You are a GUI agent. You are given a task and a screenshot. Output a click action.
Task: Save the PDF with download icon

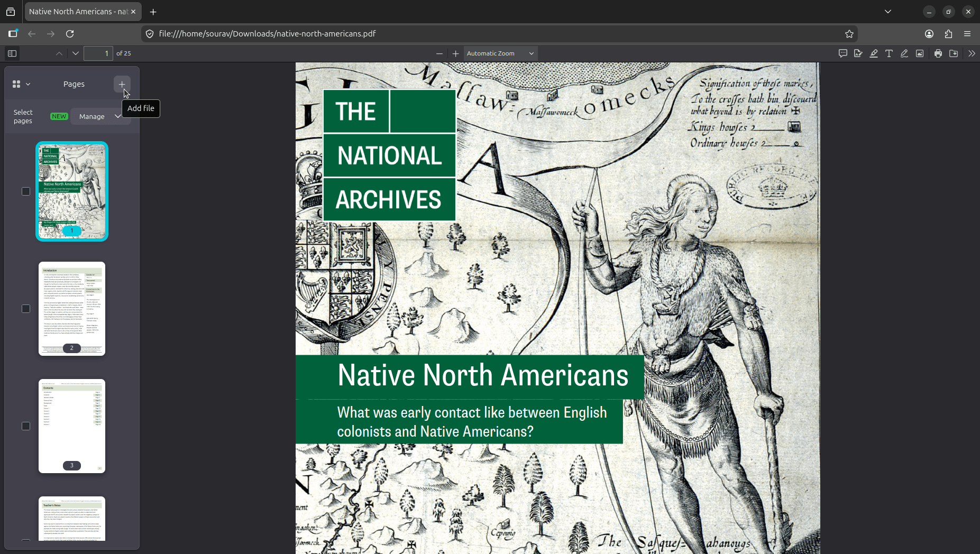[x=954, y=53]
